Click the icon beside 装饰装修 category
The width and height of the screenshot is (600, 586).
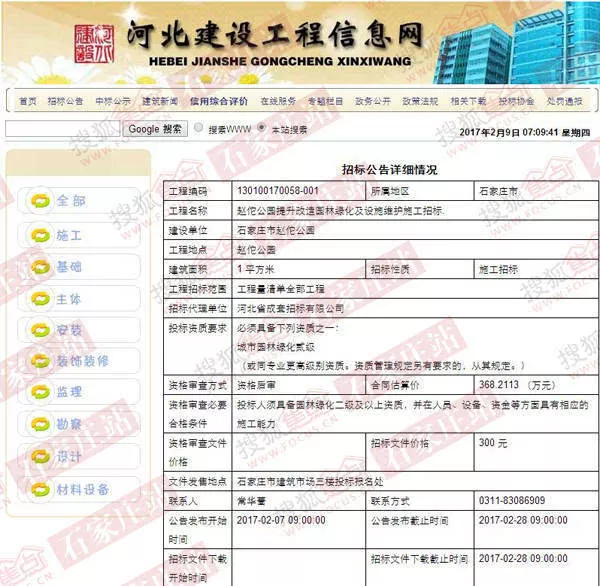[41, 361]
